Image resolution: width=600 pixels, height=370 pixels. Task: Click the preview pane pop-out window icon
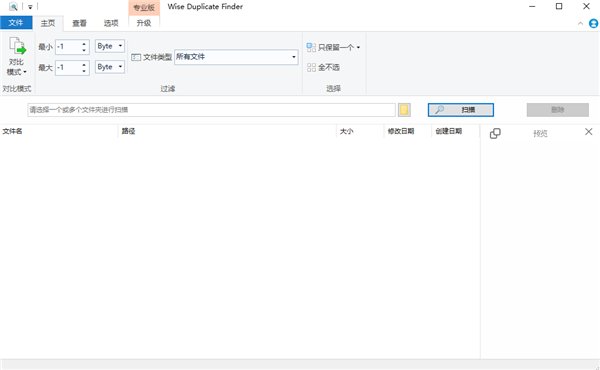point(495,133)
